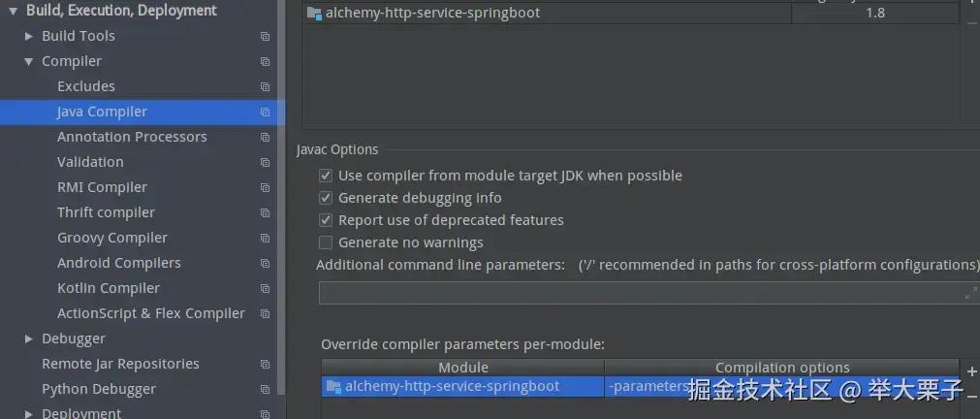Viewport: 980px width, 419px height.
Task: Click project-level icon beside Build Tools
Action: coord(265,36)
